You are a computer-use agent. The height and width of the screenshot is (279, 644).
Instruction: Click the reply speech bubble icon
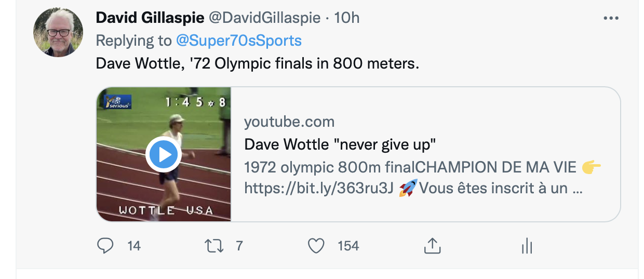(105, 246)
